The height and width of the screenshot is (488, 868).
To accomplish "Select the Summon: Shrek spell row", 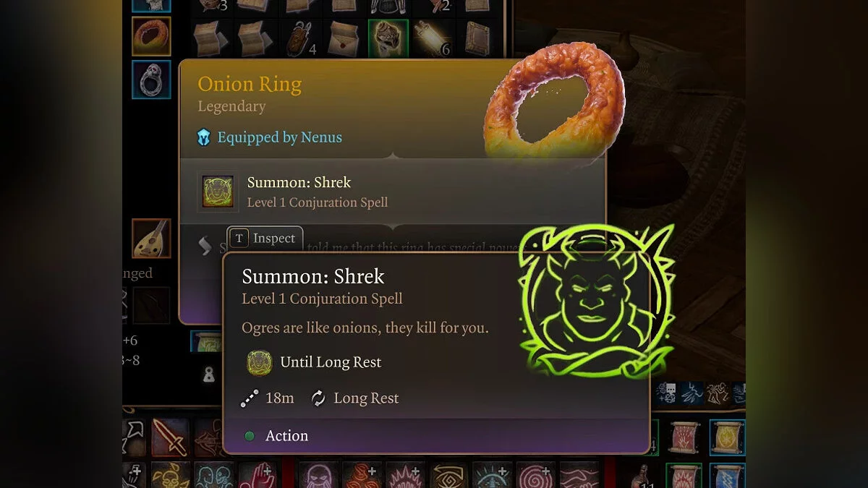I will (393, 192).
